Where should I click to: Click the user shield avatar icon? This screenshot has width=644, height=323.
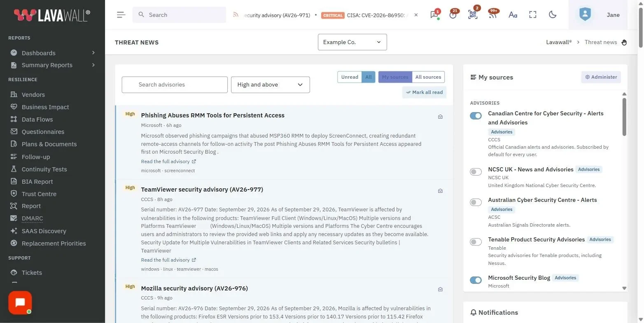585,15
